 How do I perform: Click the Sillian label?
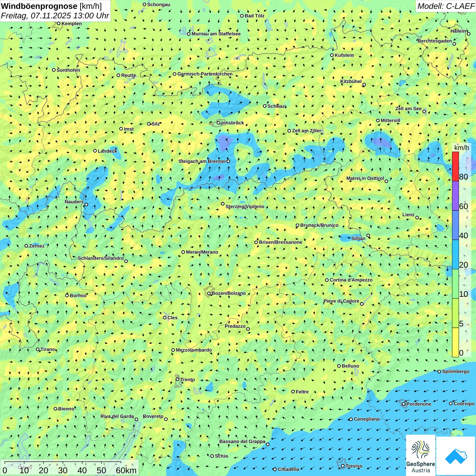(358, 238)
